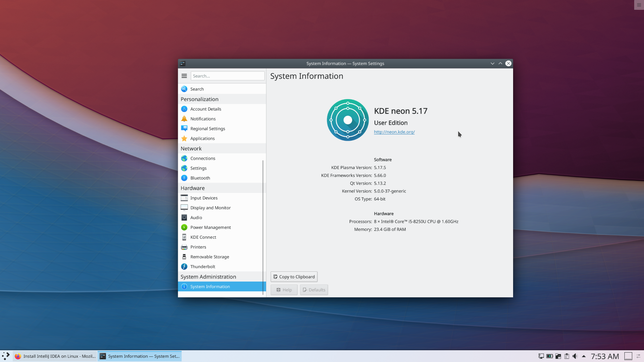Click the Kernel Version 5.0.0-37-generic text
This screenshot has width=644, height=362.
[390, 191]
